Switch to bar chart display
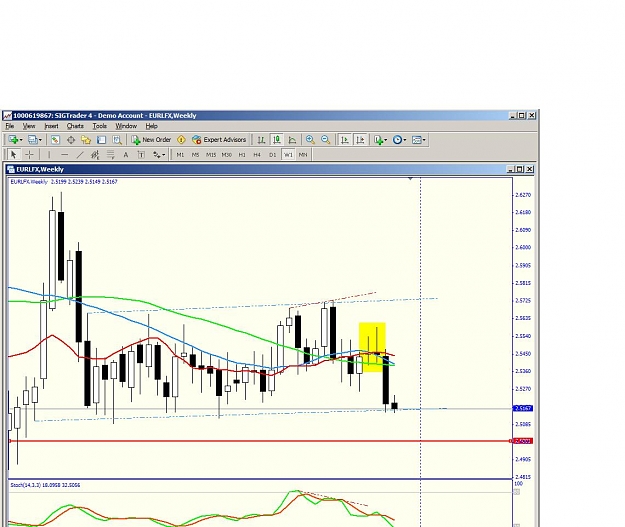 261,140
